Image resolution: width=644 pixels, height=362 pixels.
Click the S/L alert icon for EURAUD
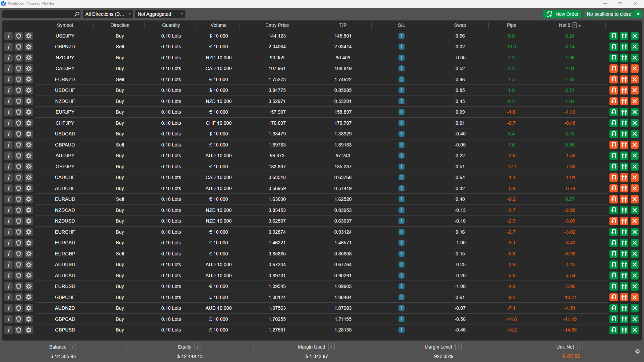click(401, 199)
